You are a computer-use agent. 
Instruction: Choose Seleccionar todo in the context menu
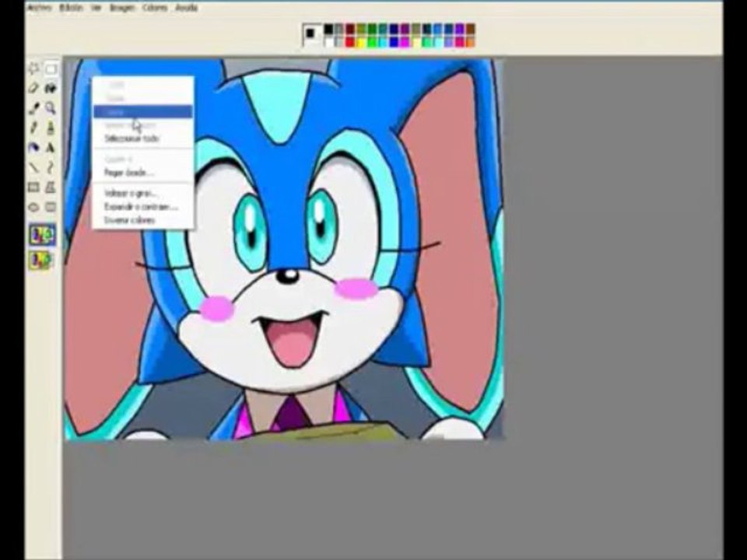coord(132,138)
